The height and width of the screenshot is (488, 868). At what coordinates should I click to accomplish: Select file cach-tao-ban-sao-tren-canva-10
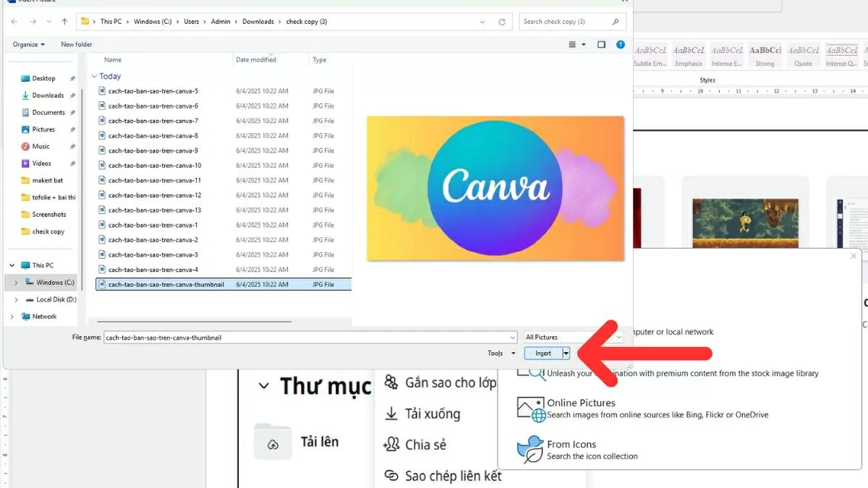[154, 166]
